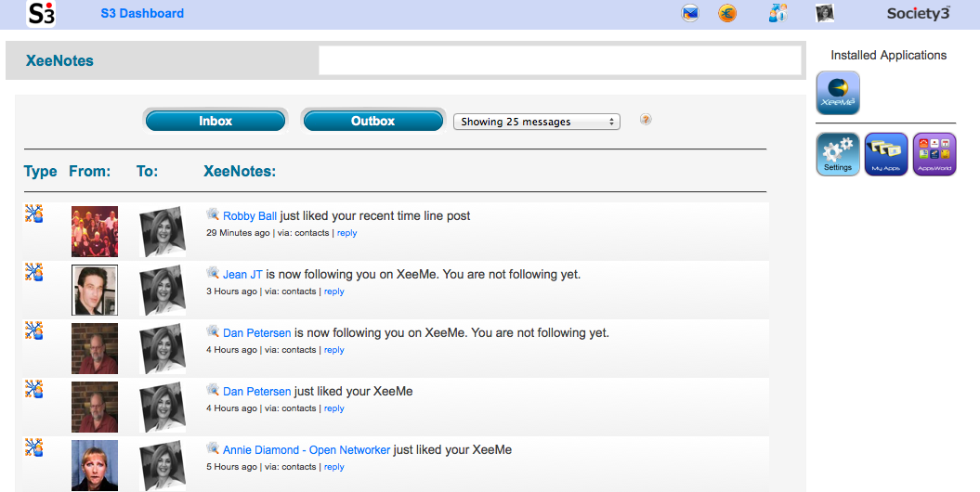The height and width of the screenshot is (492, 980).
Task: Click the Type column header
Action: (x=41, y=171)
